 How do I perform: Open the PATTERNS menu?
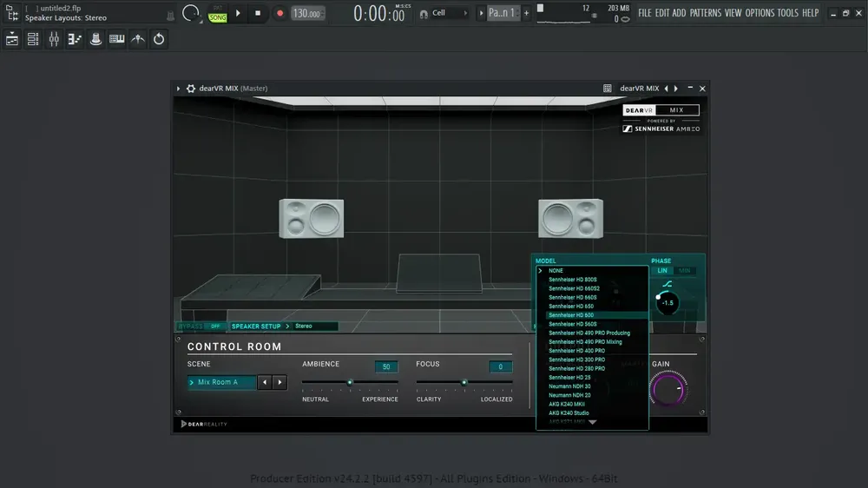tap(705, 13)
